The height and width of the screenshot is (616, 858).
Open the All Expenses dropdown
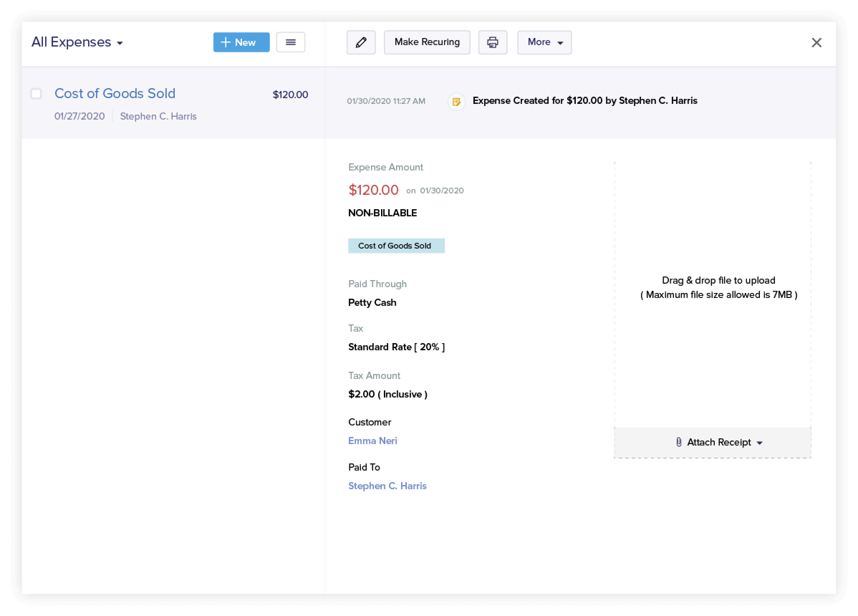(78, 42)
